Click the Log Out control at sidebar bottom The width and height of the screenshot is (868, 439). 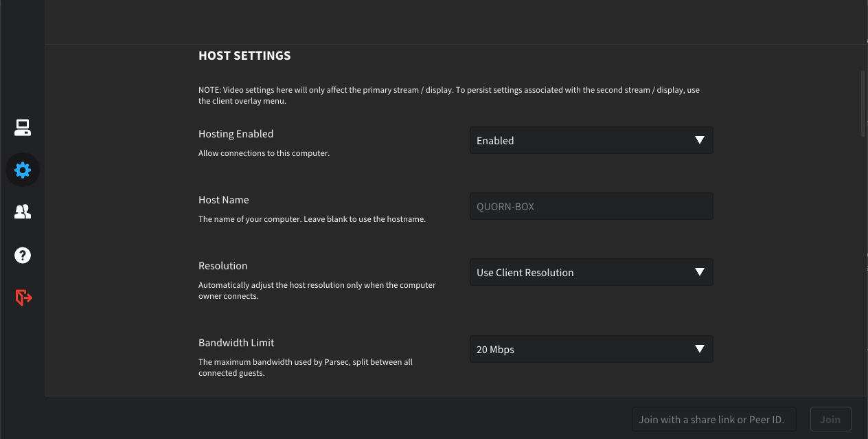click(x=23, y=297)
